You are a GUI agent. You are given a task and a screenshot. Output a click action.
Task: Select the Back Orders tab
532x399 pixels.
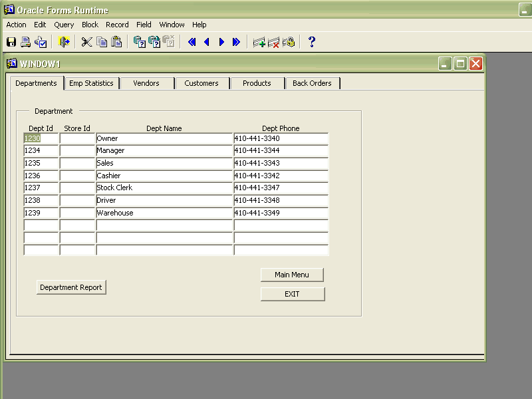point(312,83)
